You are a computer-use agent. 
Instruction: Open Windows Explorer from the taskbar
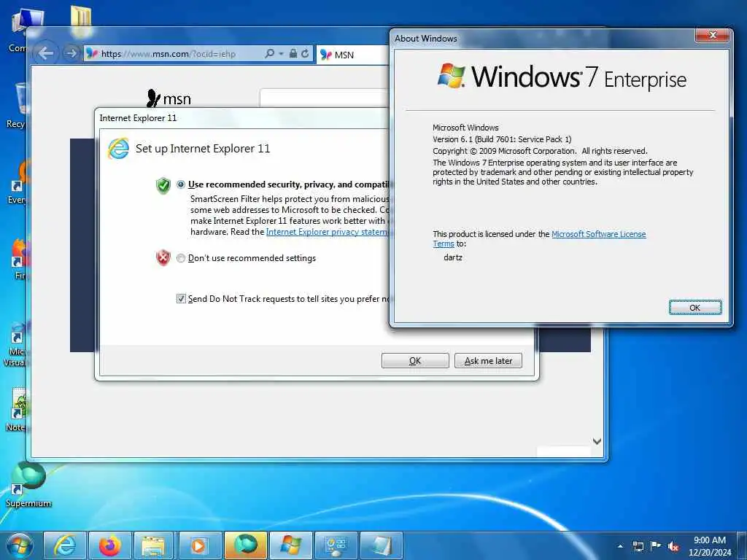(155, 545)
